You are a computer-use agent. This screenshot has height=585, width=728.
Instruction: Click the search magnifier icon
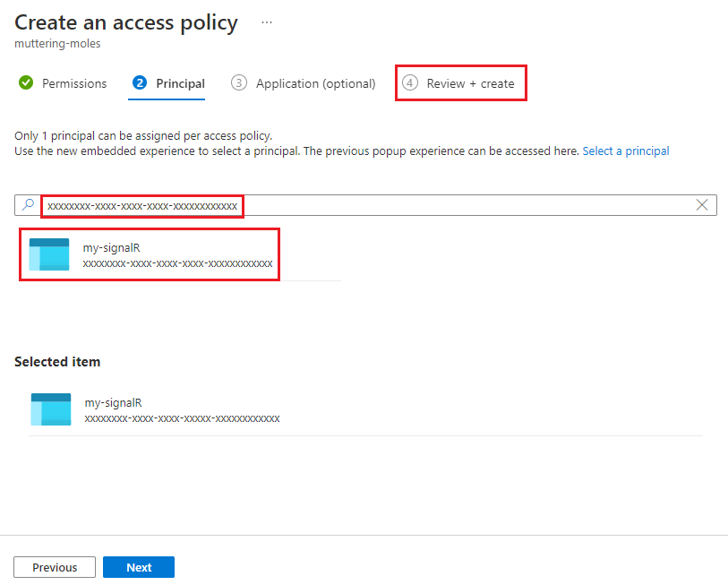(x=28, y=204)
